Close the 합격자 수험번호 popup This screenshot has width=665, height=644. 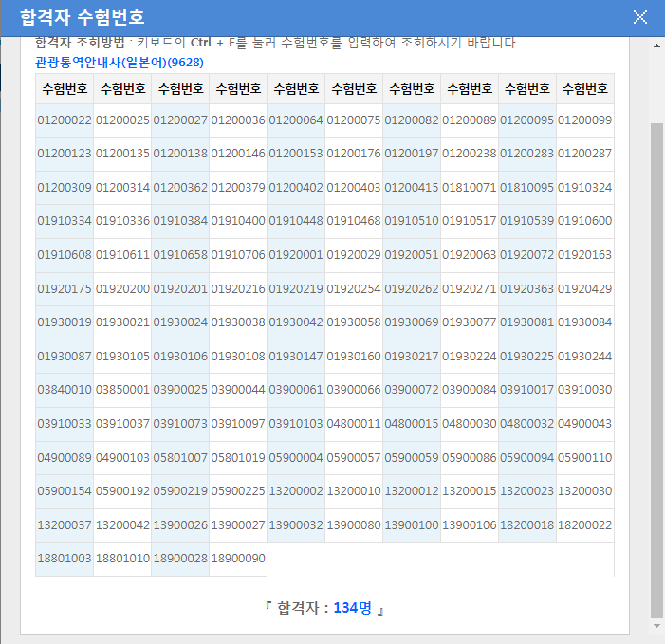point(640,17)
